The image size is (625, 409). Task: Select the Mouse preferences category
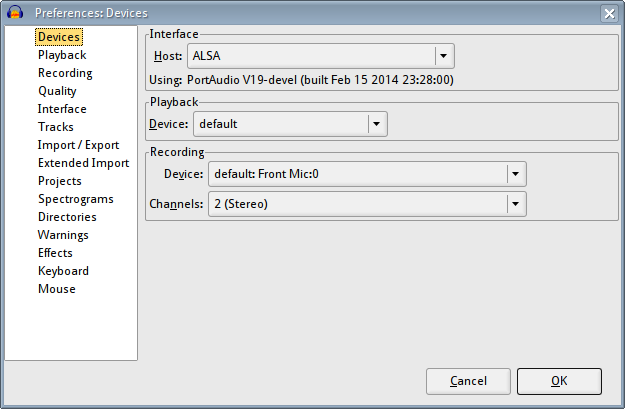pyautogui.click(x=57, y=289)
